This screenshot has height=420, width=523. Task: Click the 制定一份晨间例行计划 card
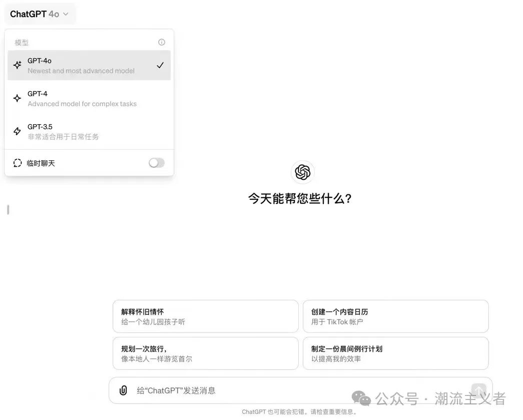click(395, 353)
